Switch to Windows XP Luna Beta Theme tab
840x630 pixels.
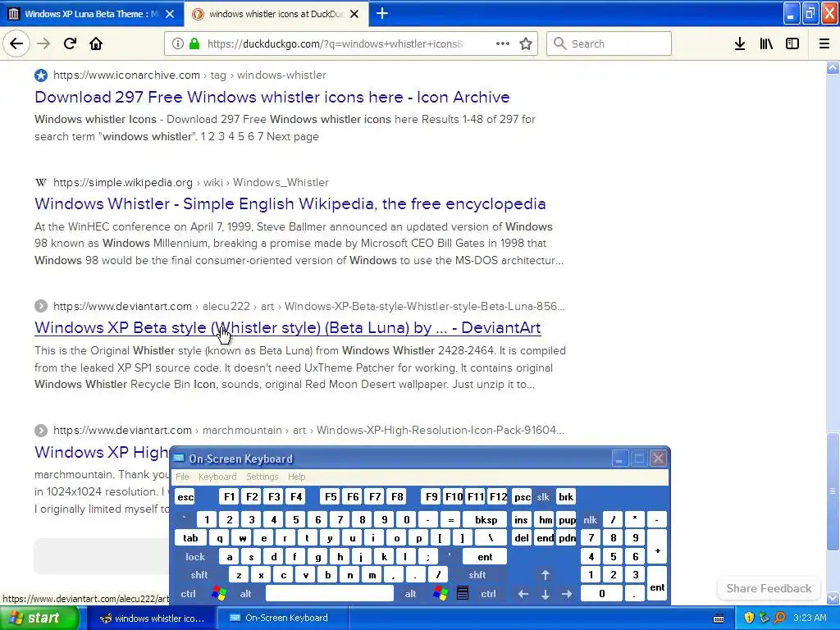[x=92, y=14]
